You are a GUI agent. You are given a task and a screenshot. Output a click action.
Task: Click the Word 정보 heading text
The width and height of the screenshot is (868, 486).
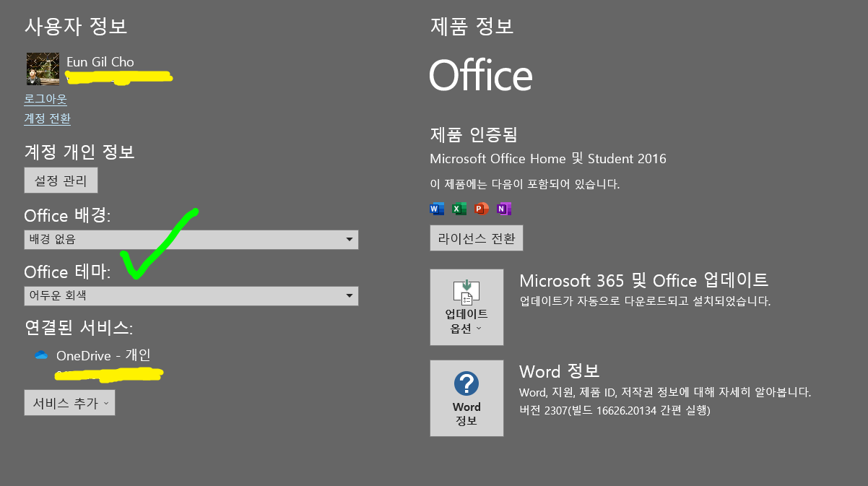(x=560, y=371)
